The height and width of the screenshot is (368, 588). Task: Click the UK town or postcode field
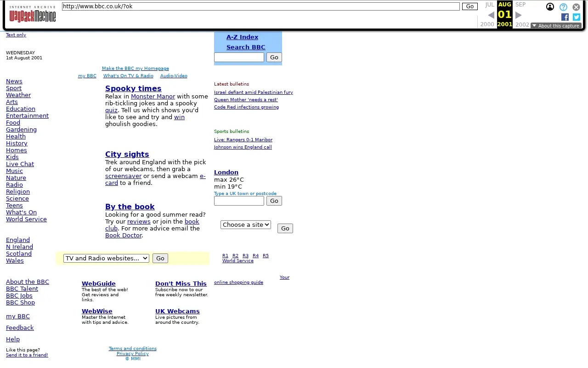click(239, 201)
